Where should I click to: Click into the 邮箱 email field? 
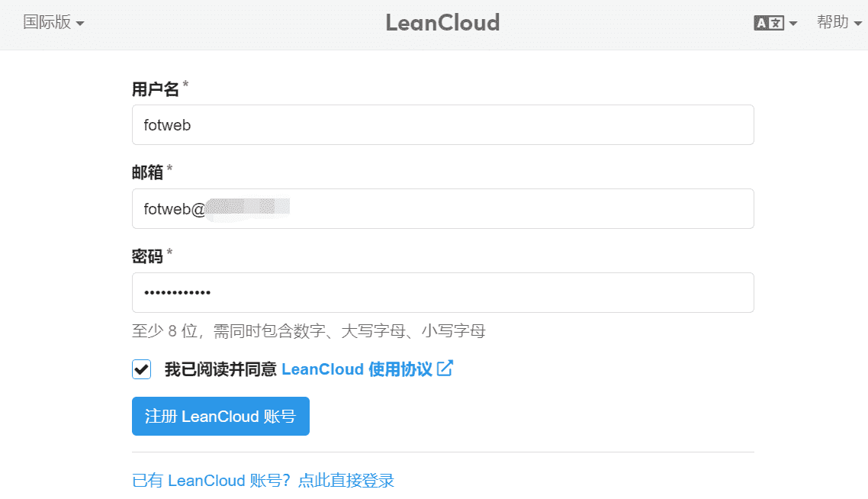(x=443, y=209)
